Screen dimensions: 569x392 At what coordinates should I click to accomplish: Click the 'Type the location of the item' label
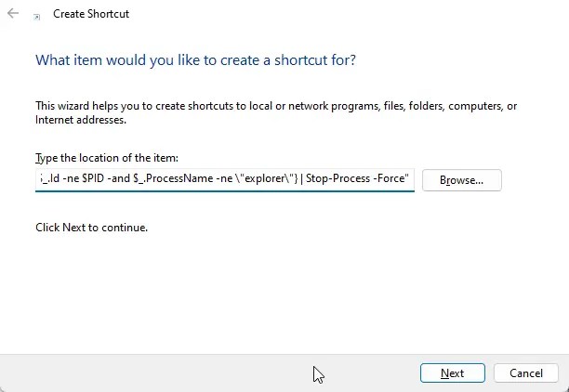[107, 158]
